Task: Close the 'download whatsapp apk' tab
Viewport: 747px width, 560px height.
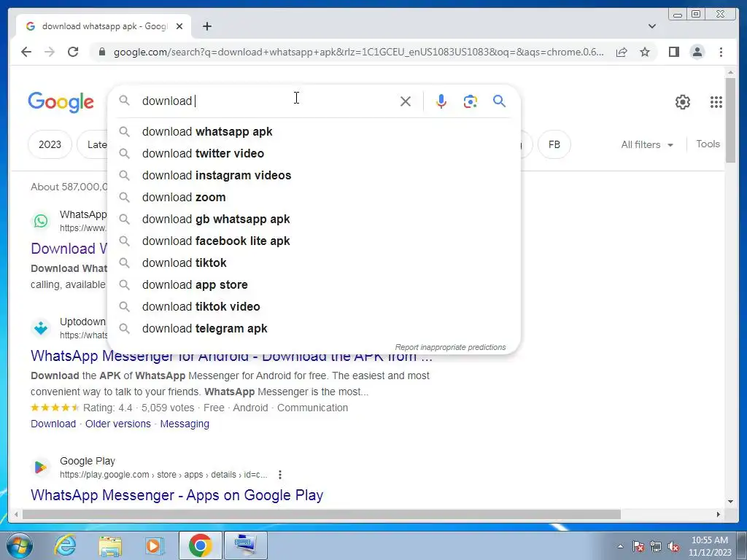Action: pos(179,26)
